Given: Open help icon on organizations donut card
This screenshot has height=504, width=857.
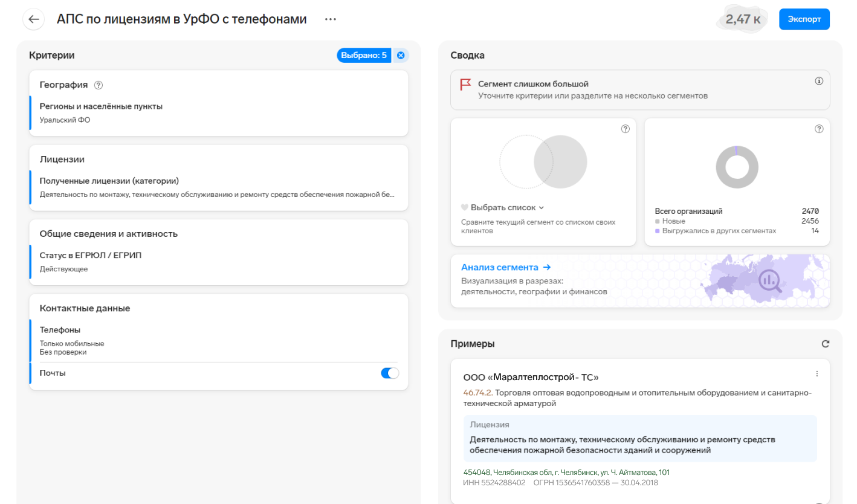Looking at the screenshot, I should (x=819, y=129).
